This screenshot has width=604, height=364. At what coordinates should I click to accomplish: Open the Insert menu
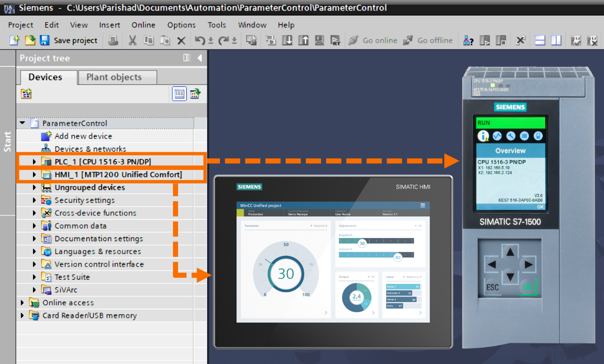[x=110, y=25]
